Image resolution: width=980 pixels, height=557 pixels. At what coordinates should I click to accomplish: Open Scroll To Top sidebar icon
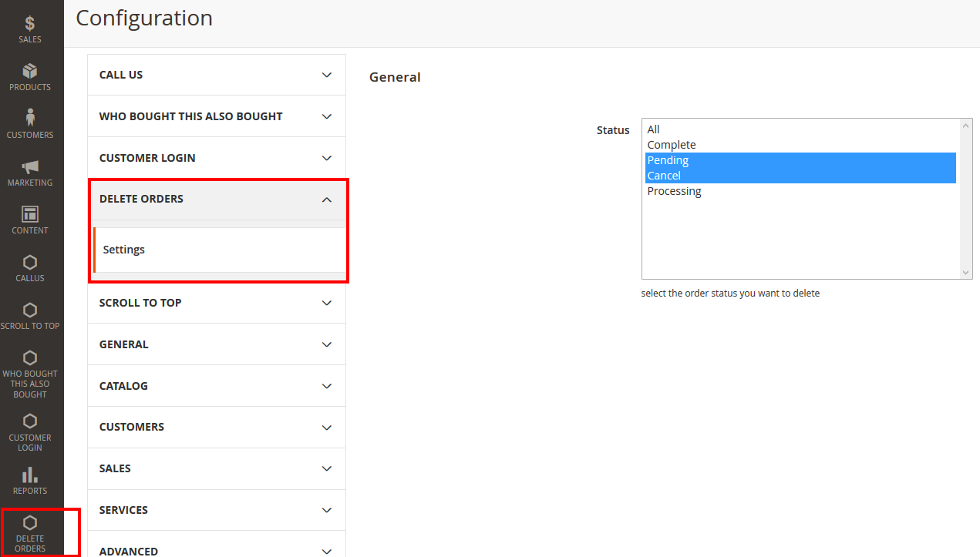click(x=30, y=310)
